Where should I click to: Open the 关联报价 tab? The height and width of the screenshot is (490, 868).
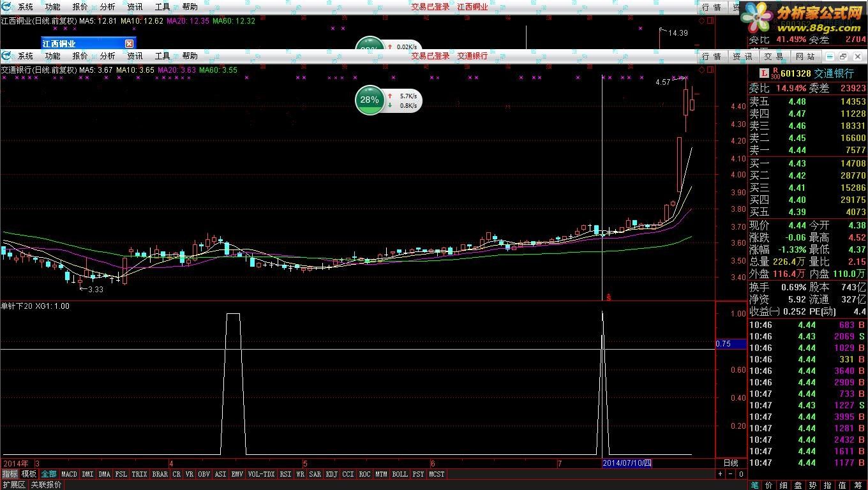point(46,485)
